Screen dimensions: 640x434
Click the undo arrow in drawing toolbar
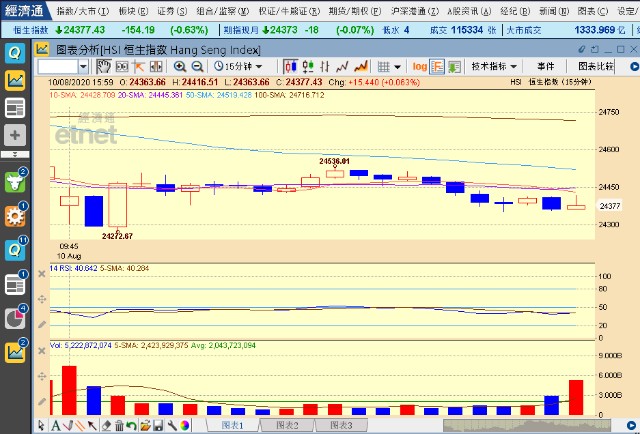(x=132, y=426)
